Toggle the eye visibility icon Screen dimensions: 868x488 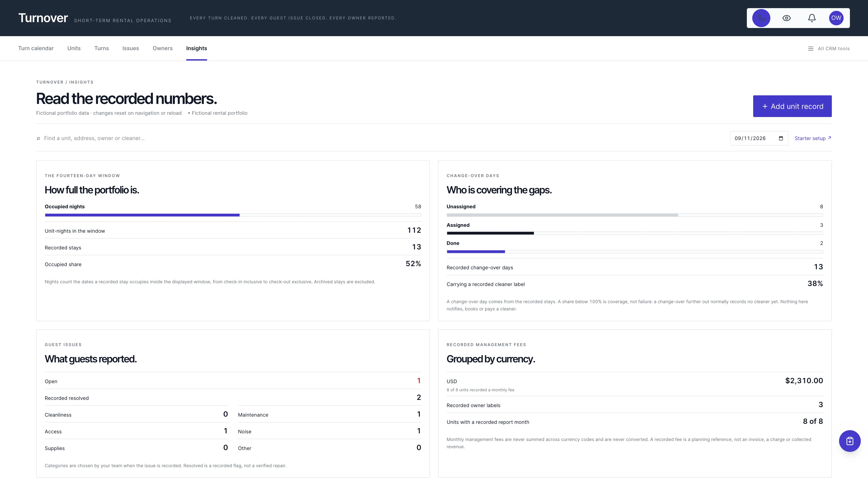(x=786, y=18)
